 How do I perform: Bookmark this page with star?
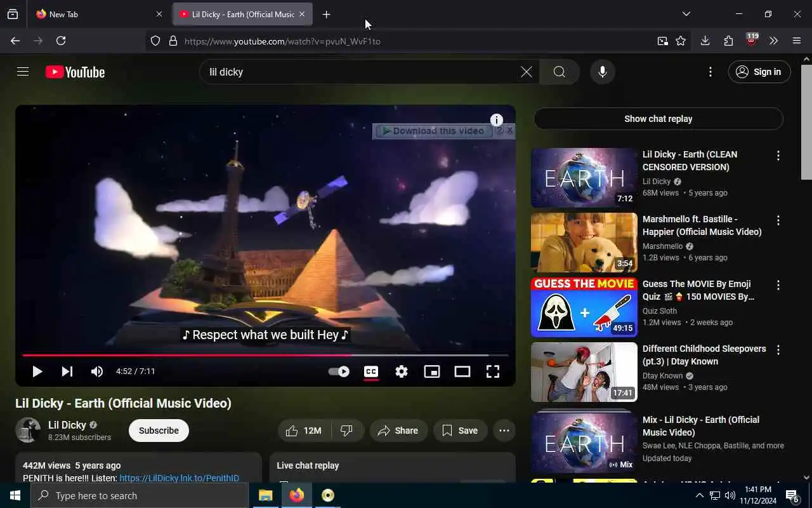[x=681, y=41]
